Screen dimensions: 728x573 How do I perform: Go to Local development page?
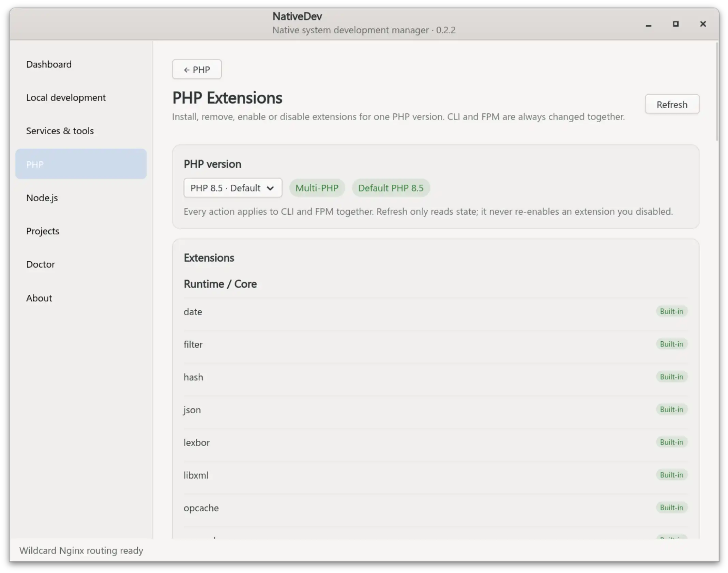click(x=81, y=97)
